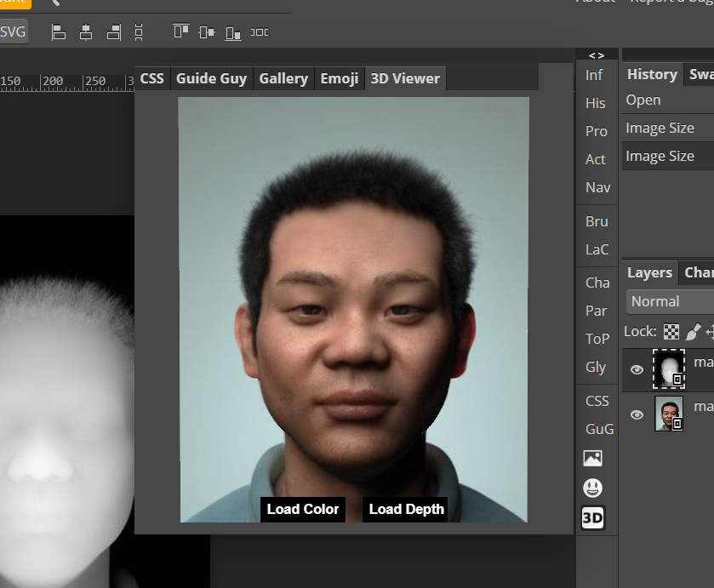Toggle lock transparent pixels

(670, 331)
